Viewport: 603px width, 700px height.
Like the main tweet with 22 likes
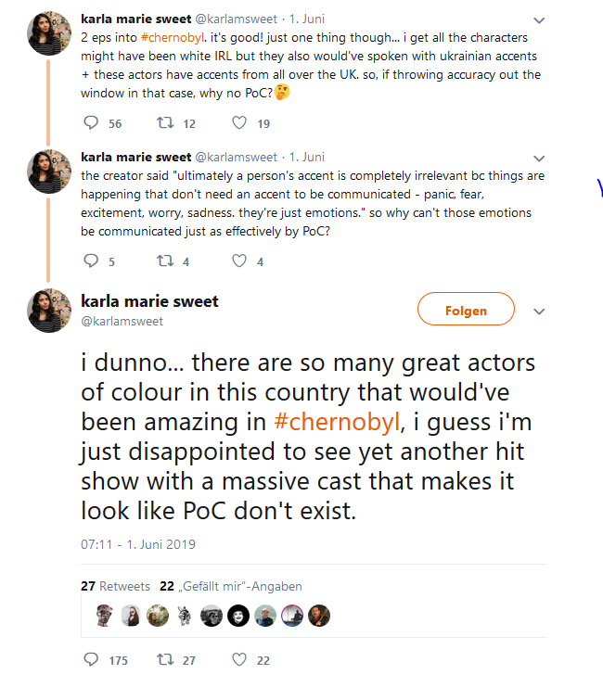239,660
